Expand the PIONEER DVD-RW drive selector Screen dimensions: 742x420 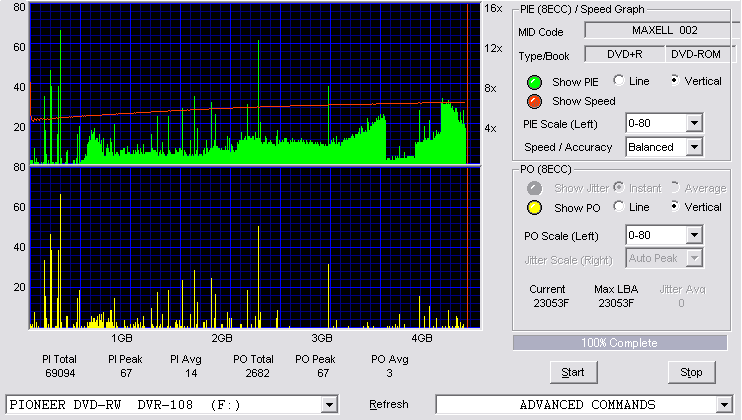(x=329, y=405)
